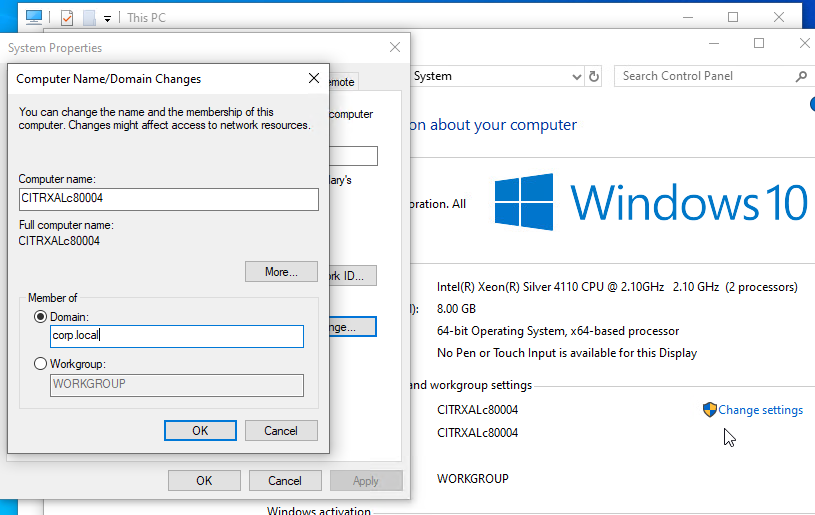
Task: Click OK in System Properties window
Action: coord(204,481)
